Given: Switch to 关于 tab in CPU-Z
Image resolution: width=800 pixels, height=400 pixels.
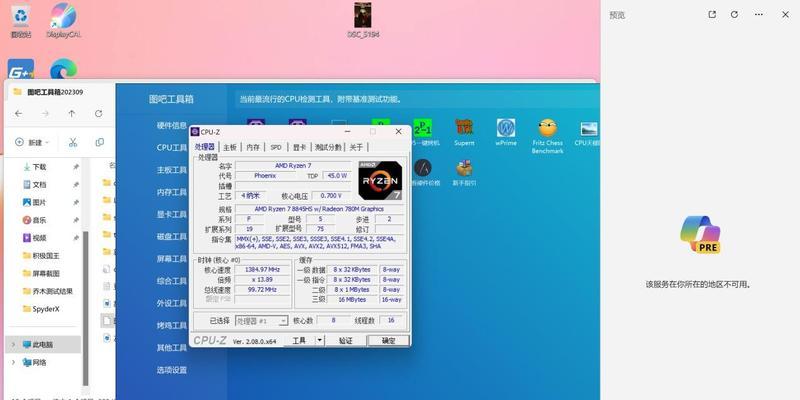Looking at the screenshot, I should pos(356,147).
